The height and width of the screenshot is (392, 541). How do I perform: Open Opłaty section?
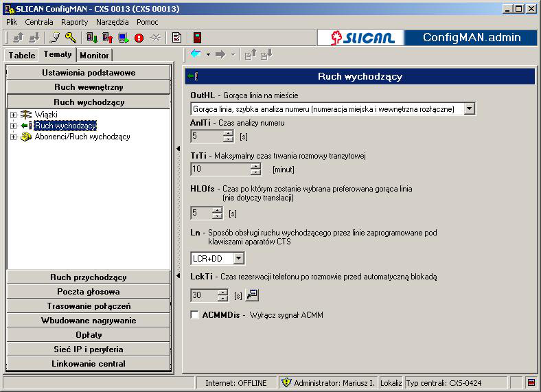[x=89, y=335]
